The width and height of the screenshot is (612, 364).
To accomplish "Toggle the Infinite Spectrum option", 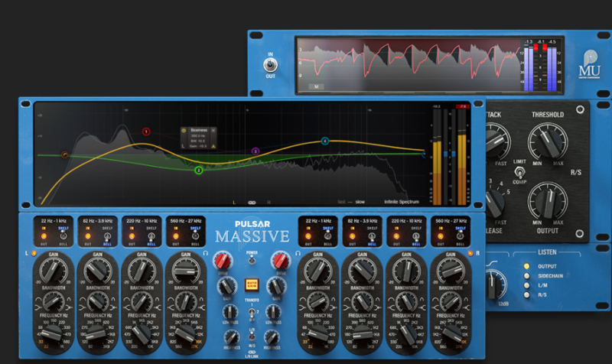I will point(401,202).
